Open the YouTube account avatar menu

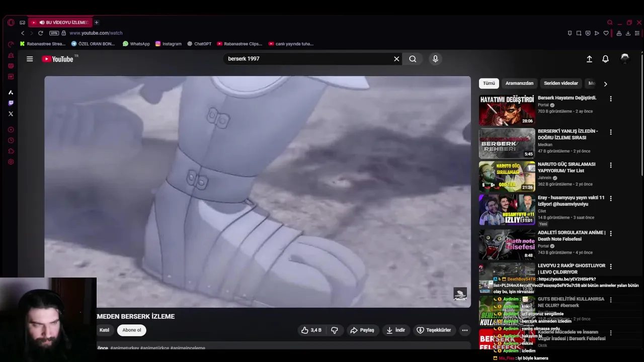point(625,59)
